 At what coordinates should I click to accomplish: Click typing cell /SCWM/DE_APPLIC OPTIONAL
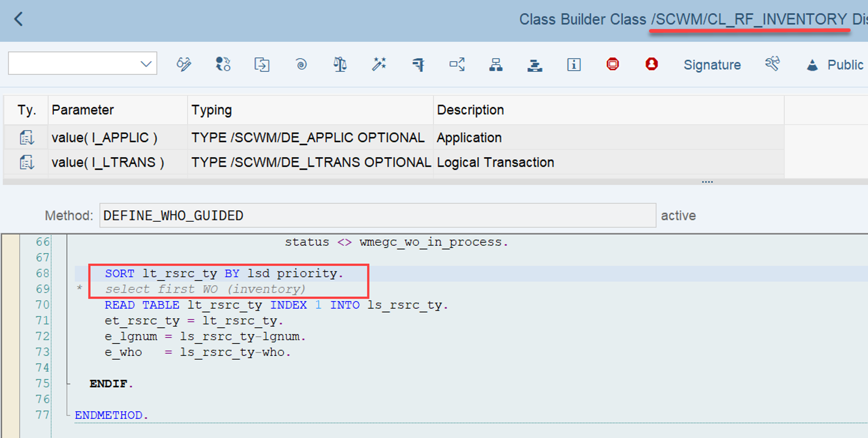tap(310, 137)
